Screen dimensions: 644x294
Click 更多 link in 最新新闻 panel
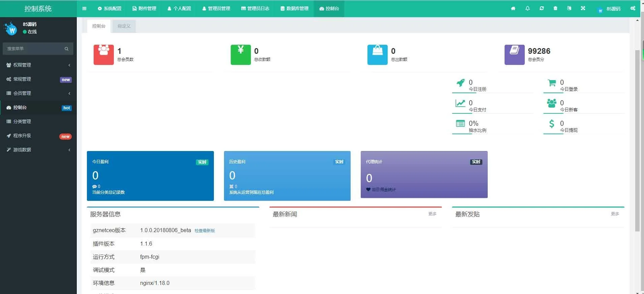coord(432,214)
